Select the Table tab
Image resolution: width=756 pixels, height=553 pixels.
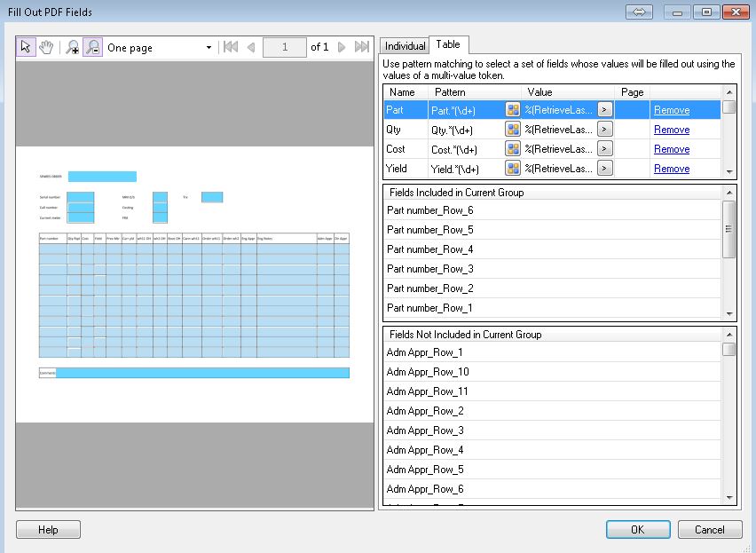448,45
